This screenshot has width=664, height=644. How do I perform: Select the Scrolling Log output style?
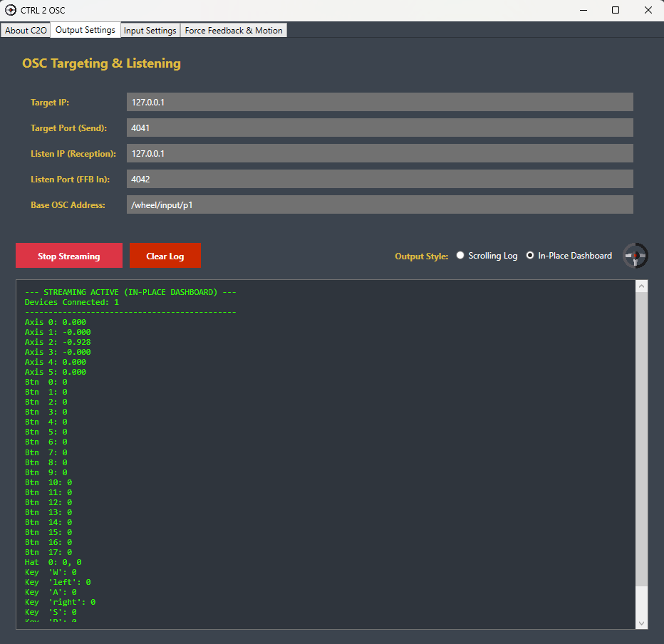(x=460, y=256)
